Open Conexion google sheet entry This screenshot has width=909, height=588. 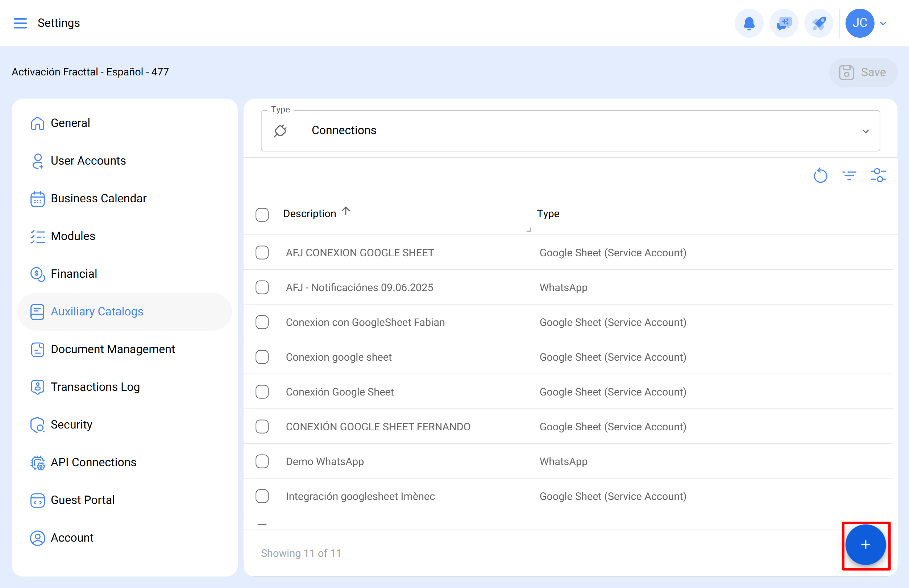pos(339,357)
